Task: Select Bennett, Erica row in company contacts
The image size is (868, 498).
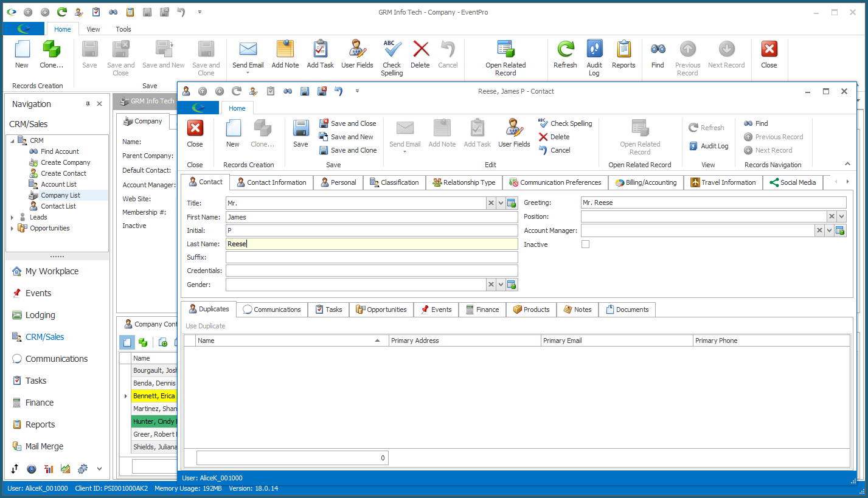Action: point(154,396)
